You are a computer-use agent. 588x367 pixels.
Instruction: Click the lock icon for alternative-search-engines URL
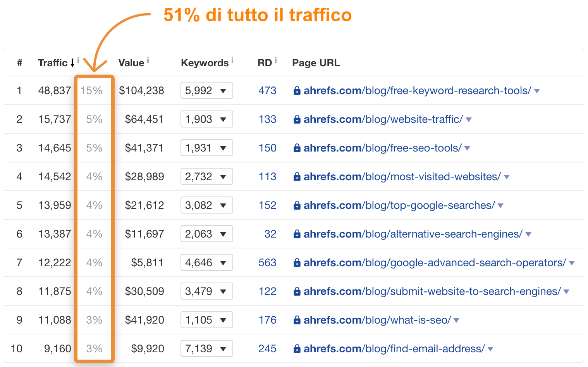point(297,234)
